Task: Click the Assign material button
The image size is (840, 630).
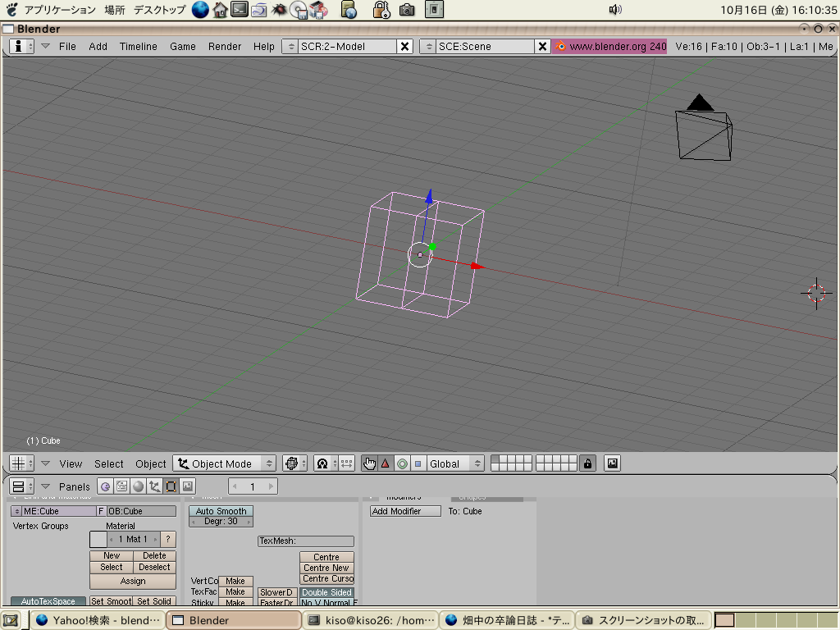Action: (x=133, y=581)
